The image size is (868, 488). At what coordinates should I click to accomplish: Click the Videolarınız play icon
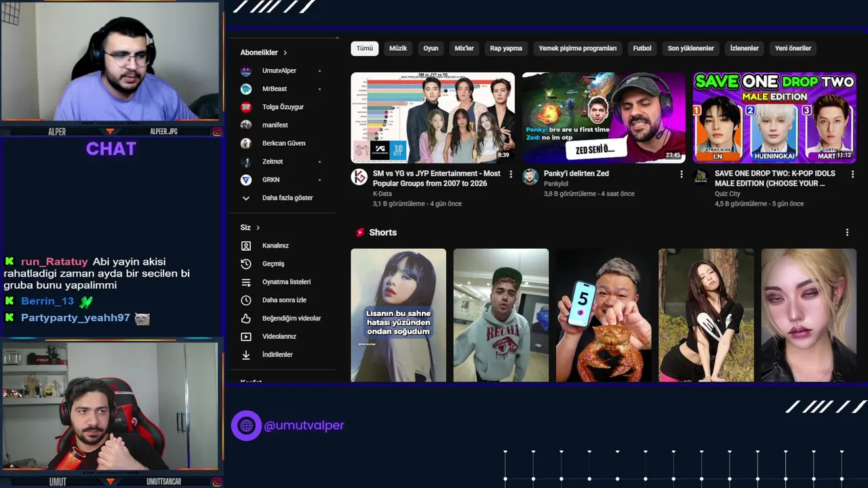click(246, 336)
